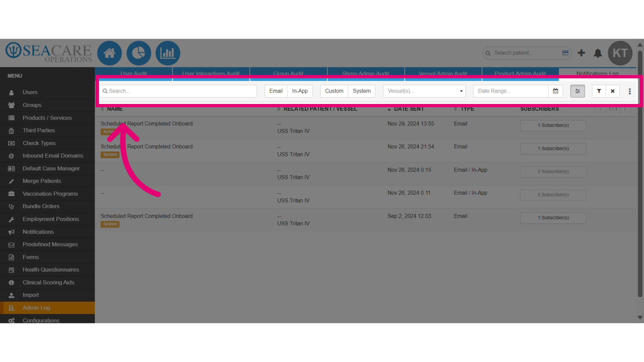644x362 pixels.
Task: Open Merge Patients in the sidebar
Action: tap(47, 181)
